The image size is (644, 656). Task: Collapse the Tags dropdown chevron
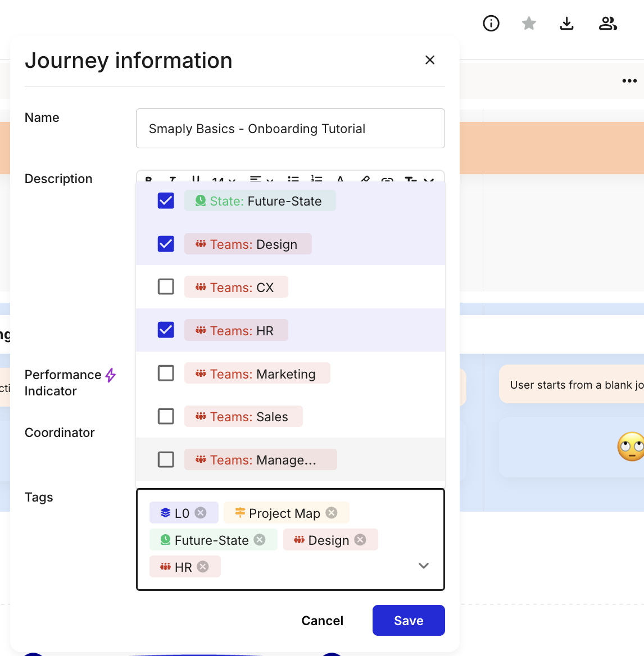[424, 566]
